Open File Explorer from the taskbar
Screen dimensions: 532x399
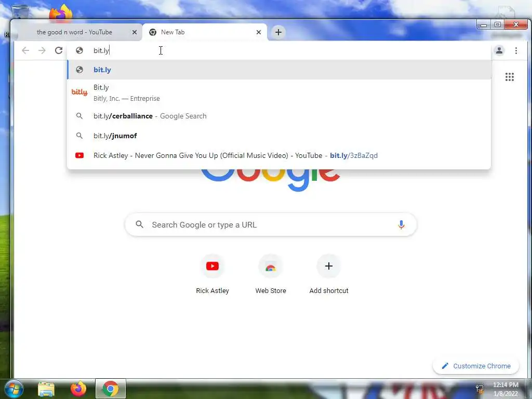[x=46, y=389]
